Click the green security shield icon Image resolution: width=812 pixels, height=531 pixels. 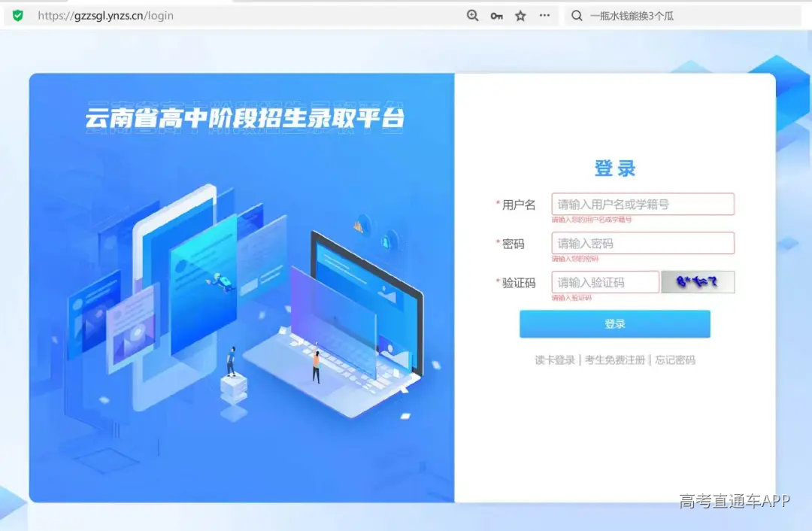[x=17, y=16]
